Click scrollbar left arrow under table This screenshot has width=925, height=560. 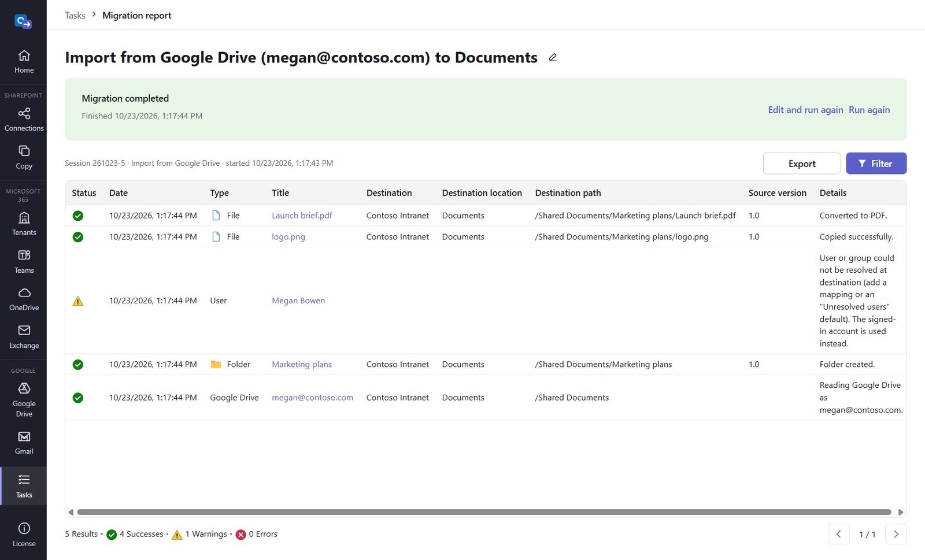[71, 512]
